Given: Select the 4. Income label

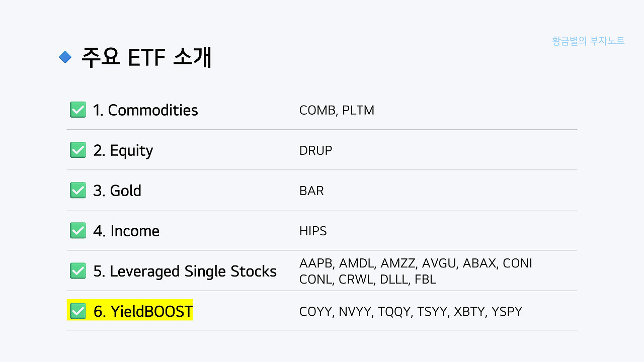Looking at the screenshot, I should coord(126,231).
